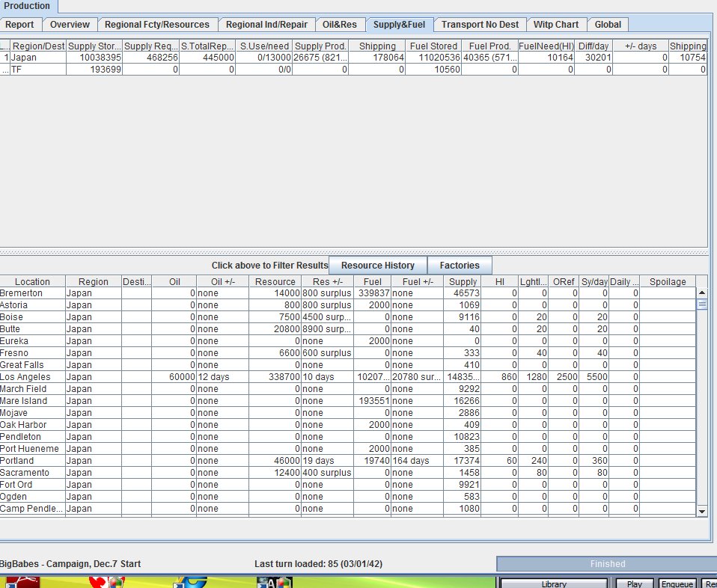Click Enqueue button in media player window

pos(677,584)
